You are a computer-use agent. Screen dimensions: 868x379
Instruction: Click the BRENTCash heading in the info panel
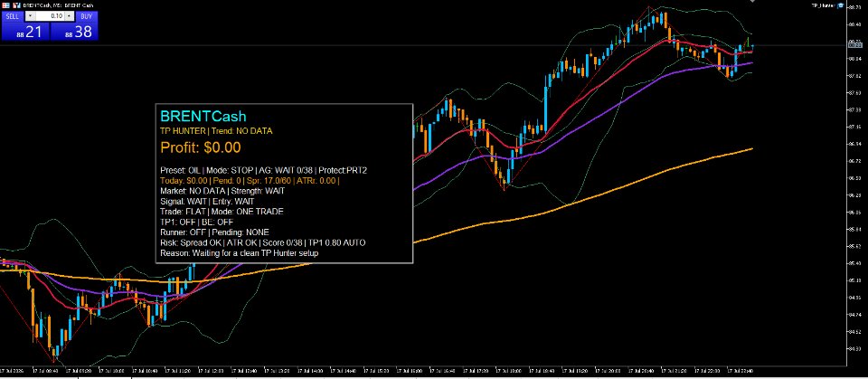(x=203, y=117)
